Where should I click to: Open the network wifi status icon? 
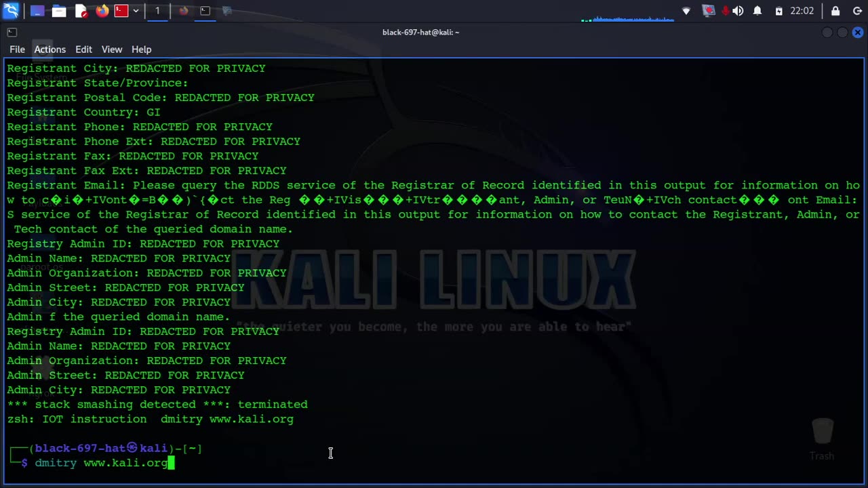click(686, 11)
